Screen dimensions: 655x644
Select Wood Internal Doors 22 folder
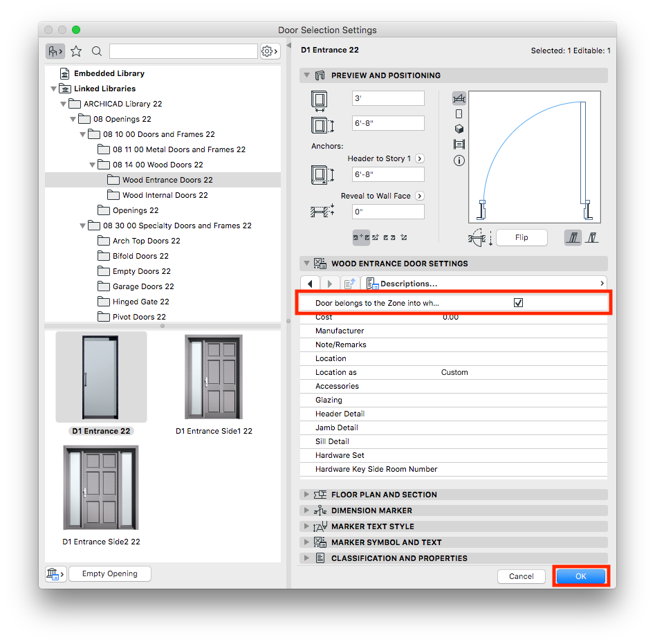[x=165, y=195]
